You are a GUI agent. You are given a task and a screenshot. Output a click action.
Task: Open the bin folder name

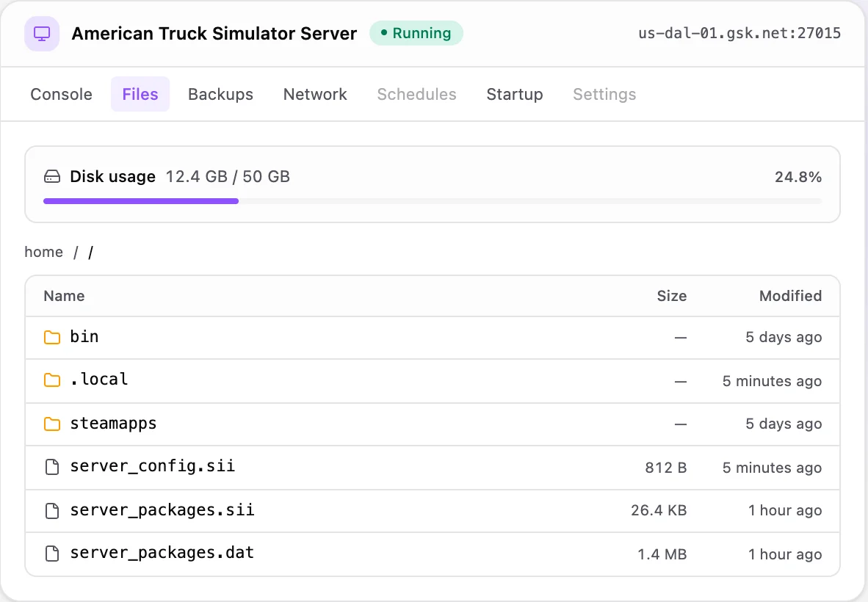[84, 336]
